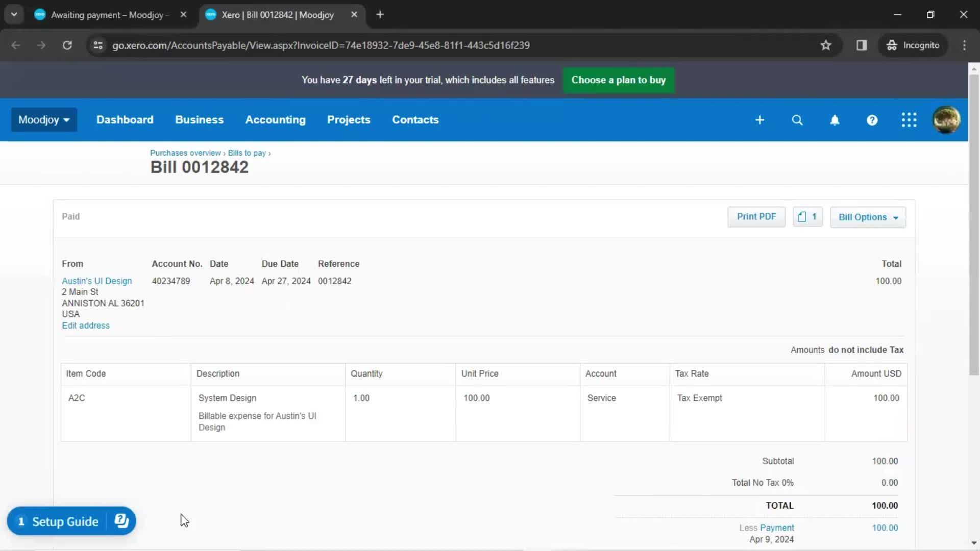The height and width of the screenshot is (551, 980).
Task: Close the Bill 0012842 tab
Action: pos(354,15)
